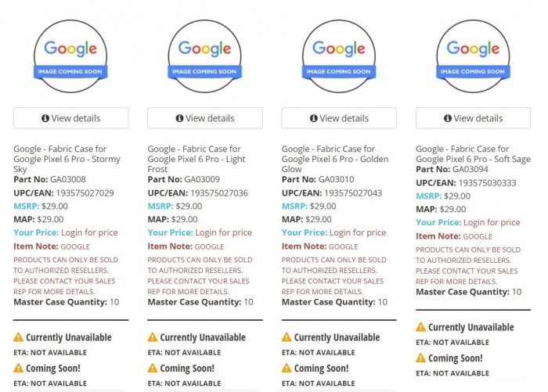Open View details for Stormy Sky case
548x392 pixels.
click(x=70, y=118)
